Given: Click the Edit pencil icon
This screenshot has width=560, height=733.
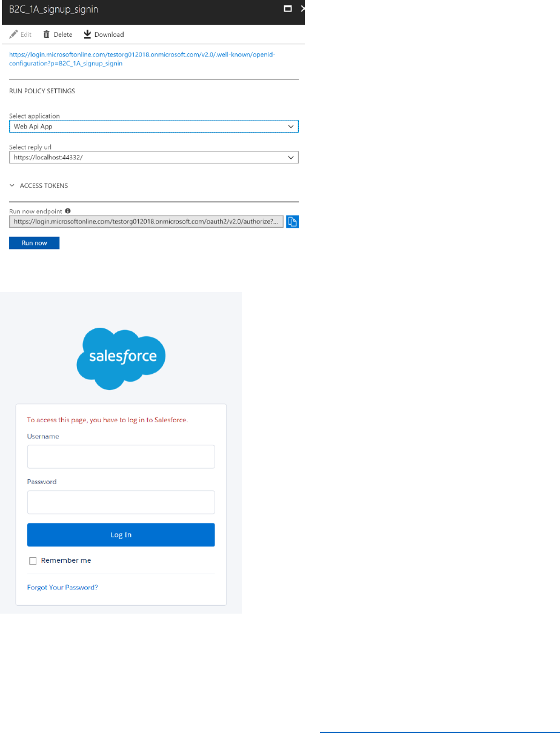Looking at the screenshot, I should 13,35.
